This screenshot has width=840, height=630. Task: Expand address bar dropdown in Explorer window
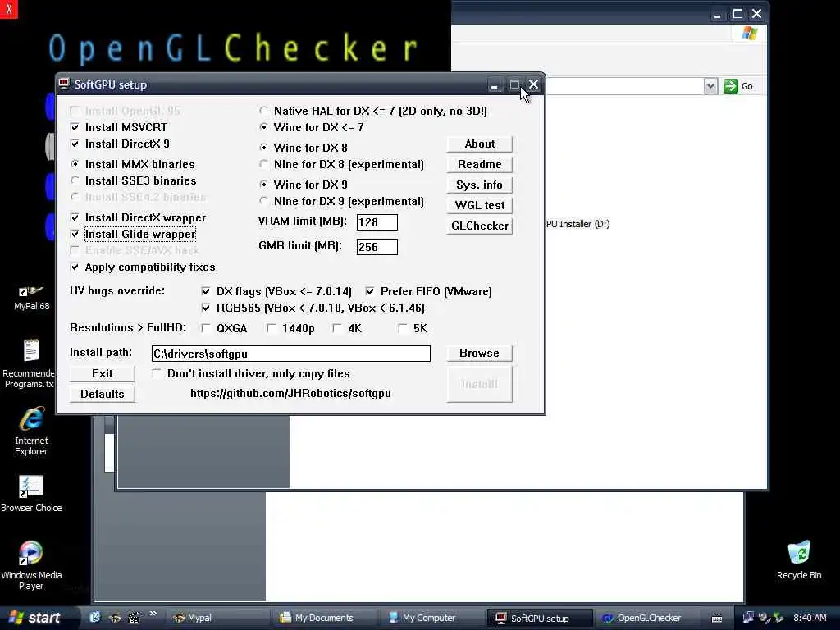tap(710, 86)
